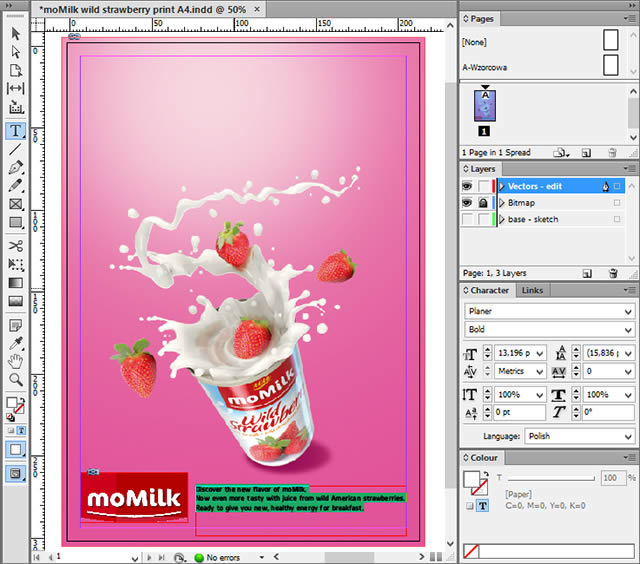640x564 pixels.
Task: Select the Eyedropper tool
Action: pos(16,344)
